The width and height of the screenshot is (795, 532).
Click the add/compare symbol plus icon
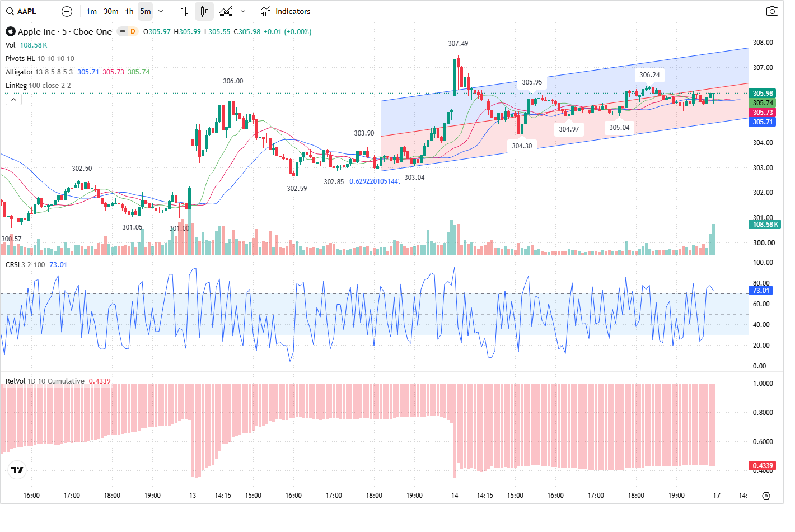pyautogui.click(x=67, y=11)
